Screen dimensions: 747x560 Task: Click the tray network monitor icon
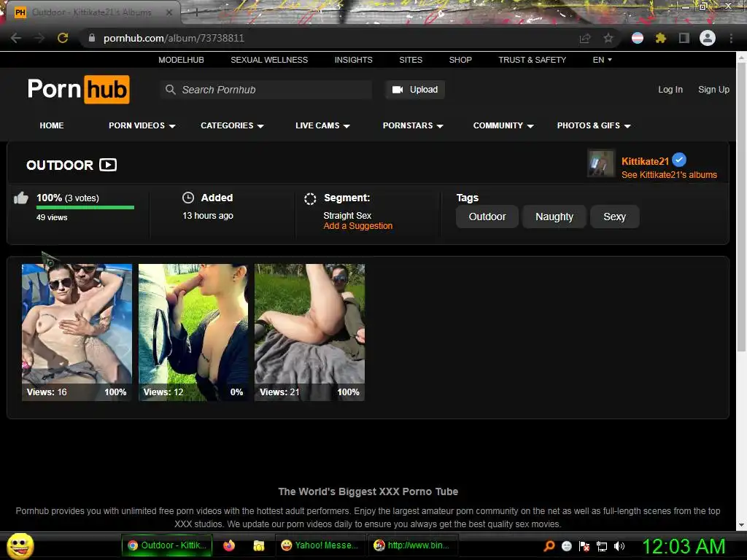coord(602,546)
